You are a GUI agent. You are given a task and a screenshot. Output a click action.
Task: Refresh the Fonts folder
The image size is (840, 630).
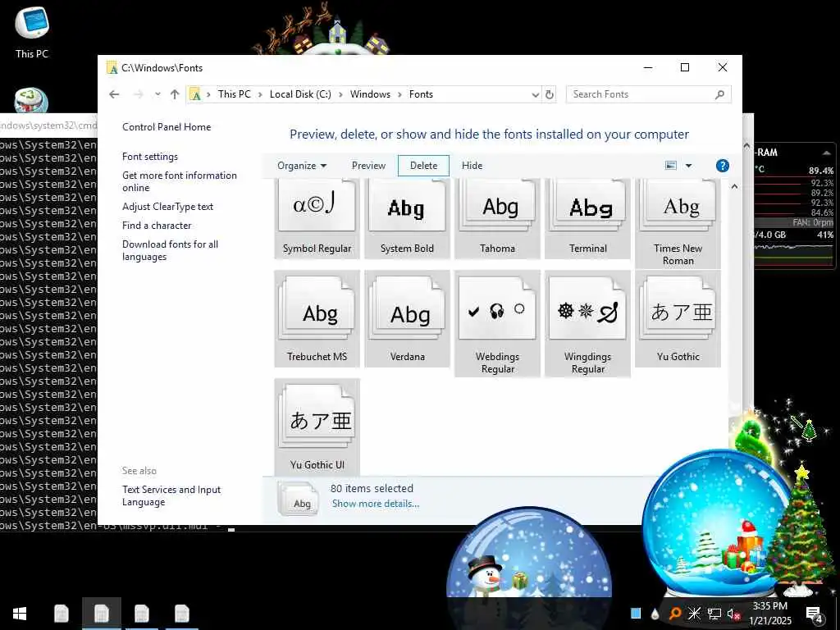[x=549, y=94]
